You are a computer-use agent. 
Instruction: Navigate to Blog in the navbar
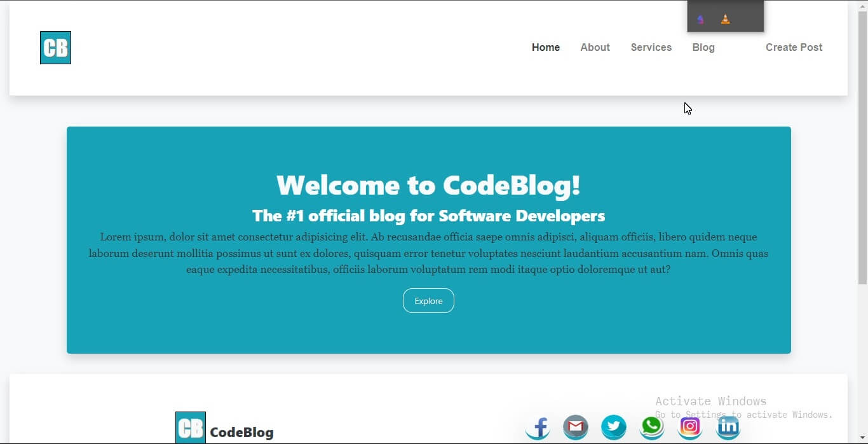(x=703, y=47)
